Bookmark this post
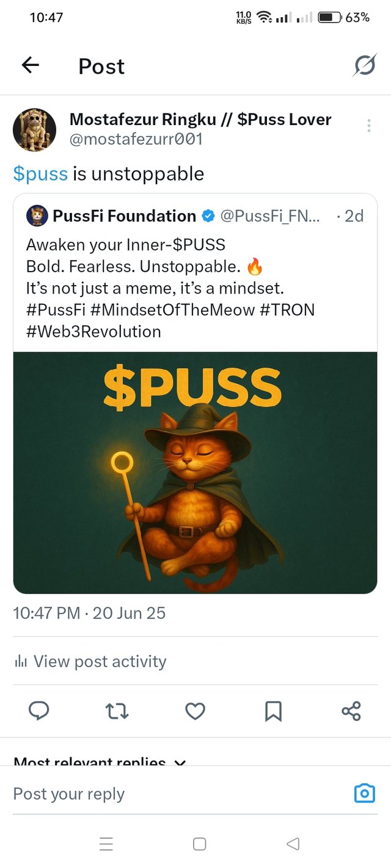Viewport: 391px width, 868px height. point(273,711)
